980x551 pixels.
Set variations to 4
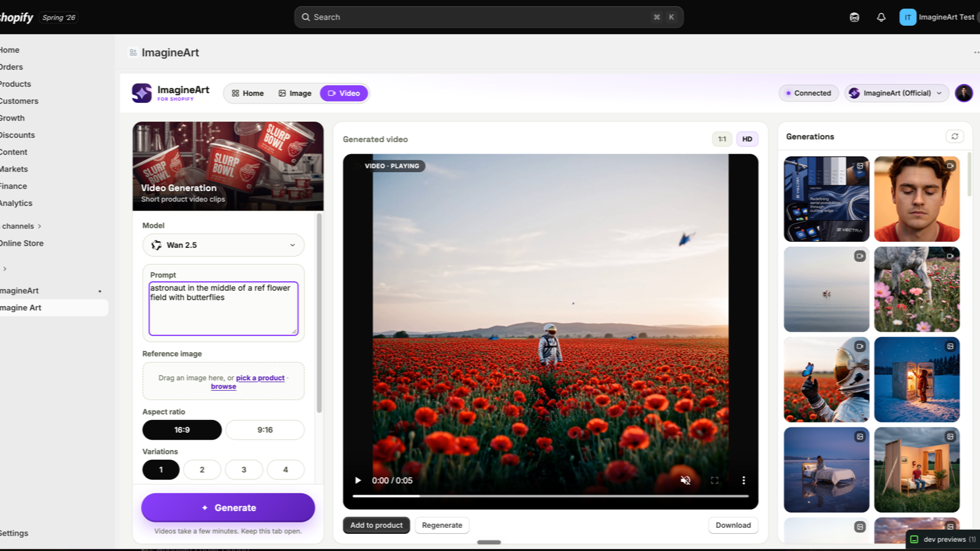[x=285, y=470]
